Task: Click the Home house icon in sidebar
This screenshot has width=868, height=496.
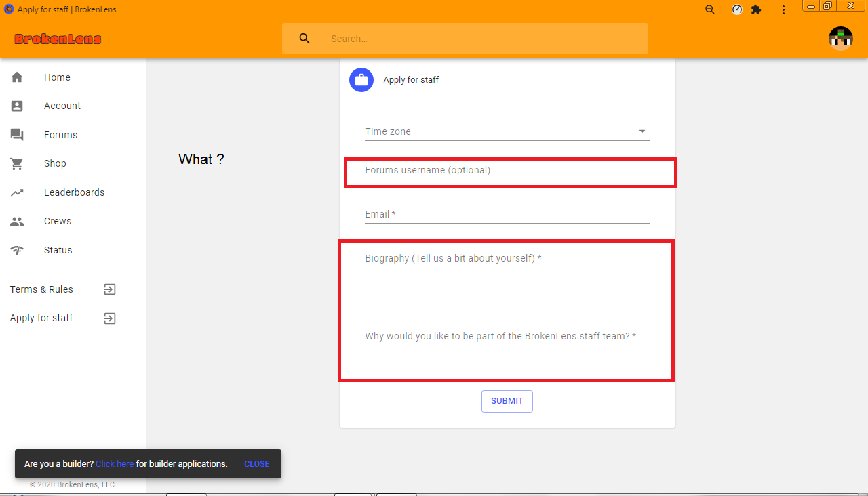Action: [17, 77]
